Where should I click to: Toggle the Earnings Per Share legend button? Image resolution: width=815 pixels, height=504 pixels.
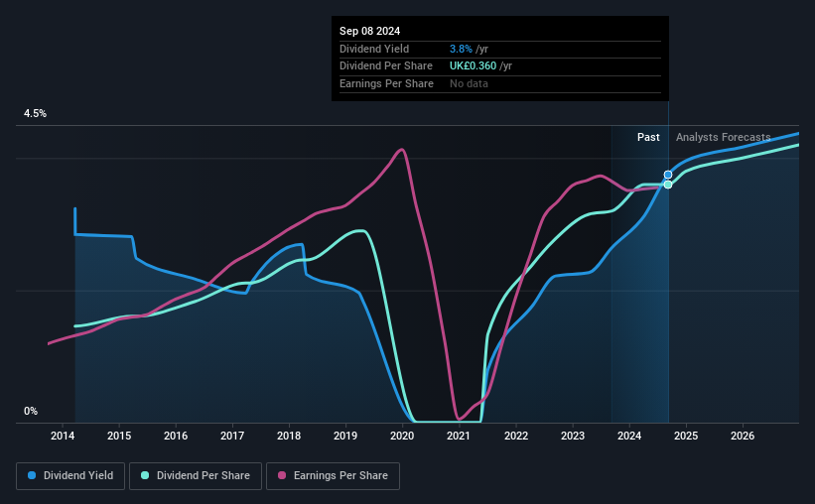[x=333, y=476]
